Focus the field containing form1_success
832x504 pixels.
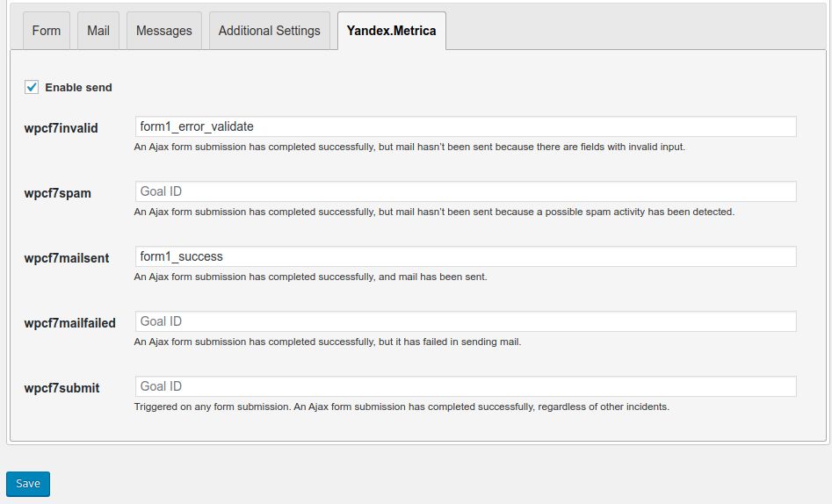pos(466,256)
